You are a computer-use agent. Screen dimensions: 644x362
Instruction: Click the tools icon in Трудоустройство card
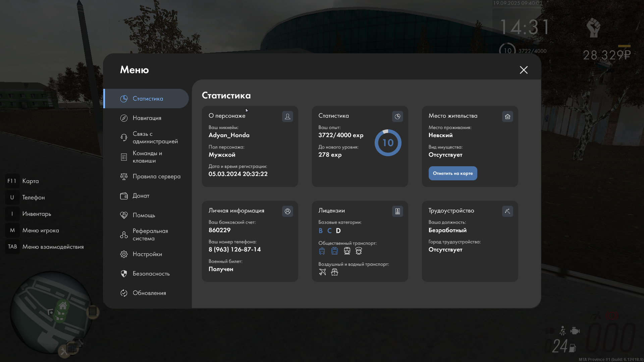(x=507, y=211)
